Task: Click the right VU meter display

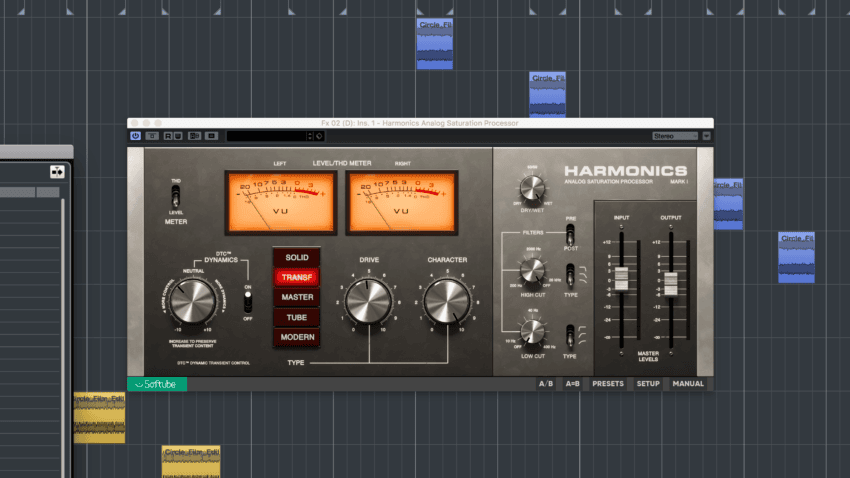Action: [402, 203]
